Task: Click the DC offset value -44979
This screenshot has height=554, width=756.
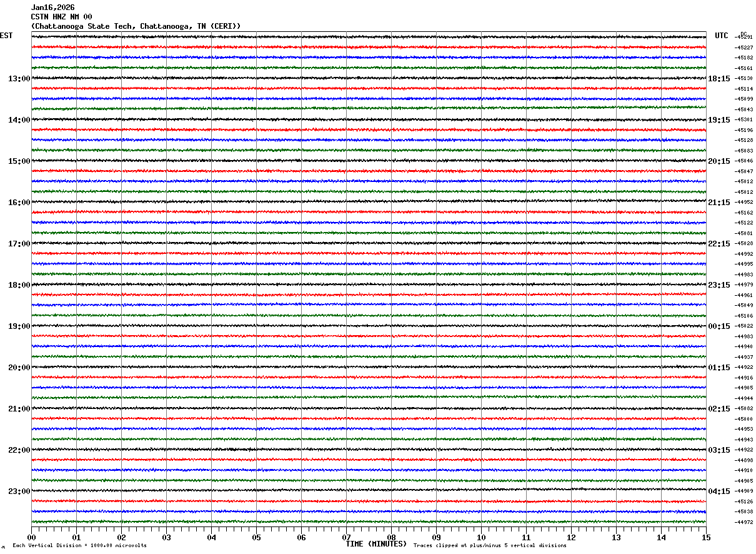Action: click(744, 285)
